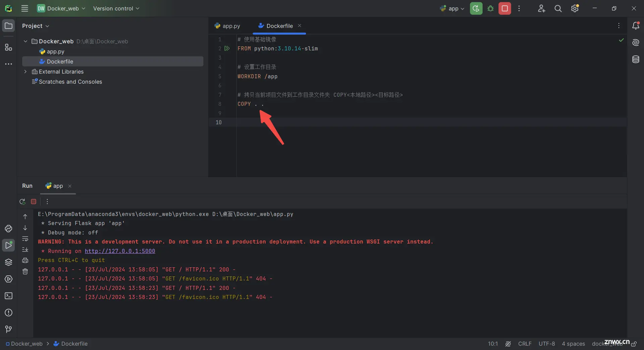
Task: Switch to the Dockerfile editor tab
Action: point(276,26)
